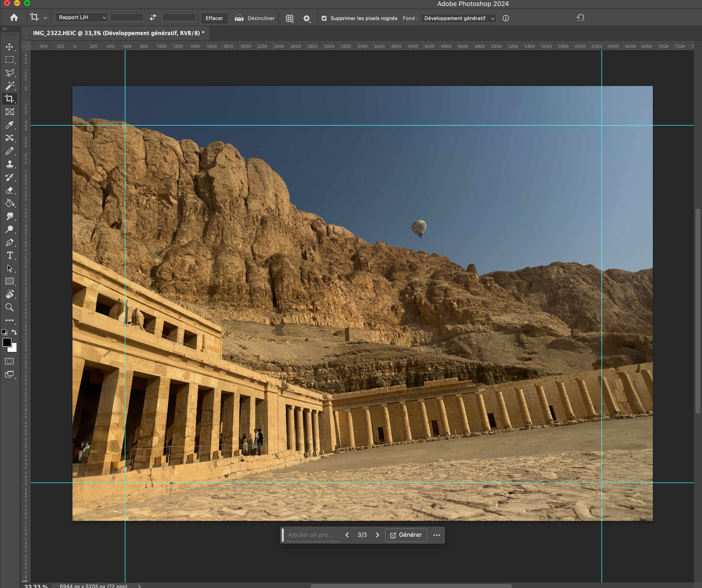Open additional crop settings gear

307,18
